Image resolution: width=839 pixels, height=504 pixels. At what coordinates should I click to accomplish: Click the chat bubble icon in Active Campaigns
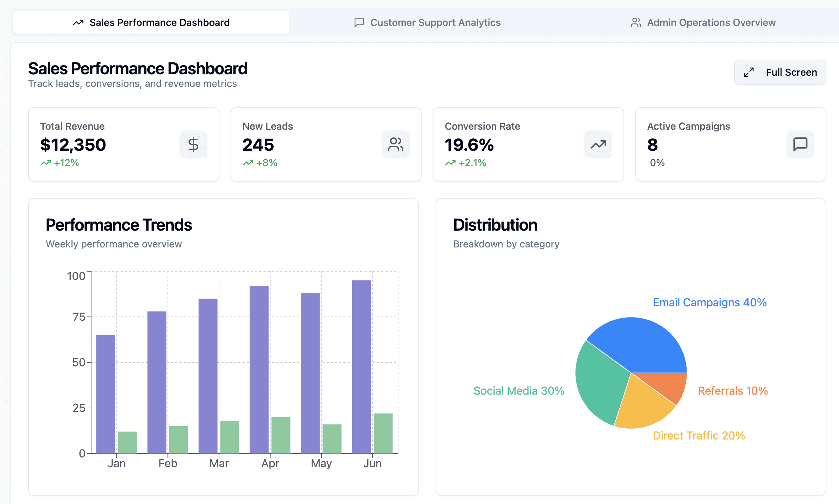click(x=800, y=144)
